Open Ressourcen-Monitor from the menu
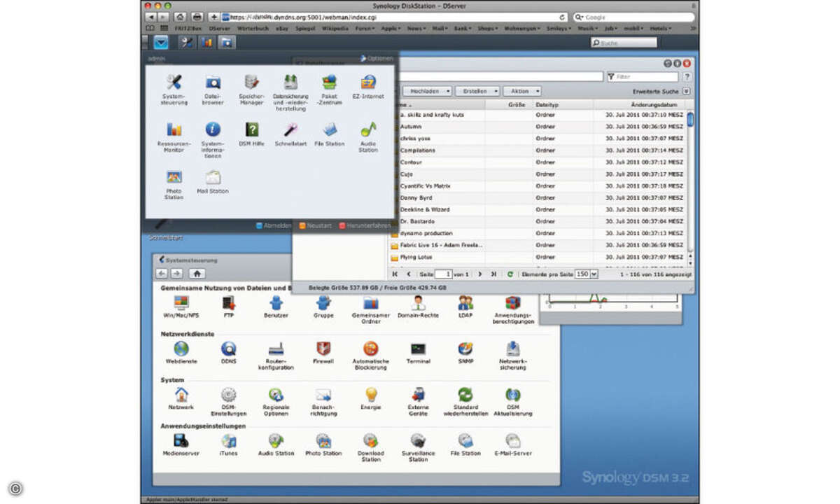840x504 pixels. click(174, 137)
